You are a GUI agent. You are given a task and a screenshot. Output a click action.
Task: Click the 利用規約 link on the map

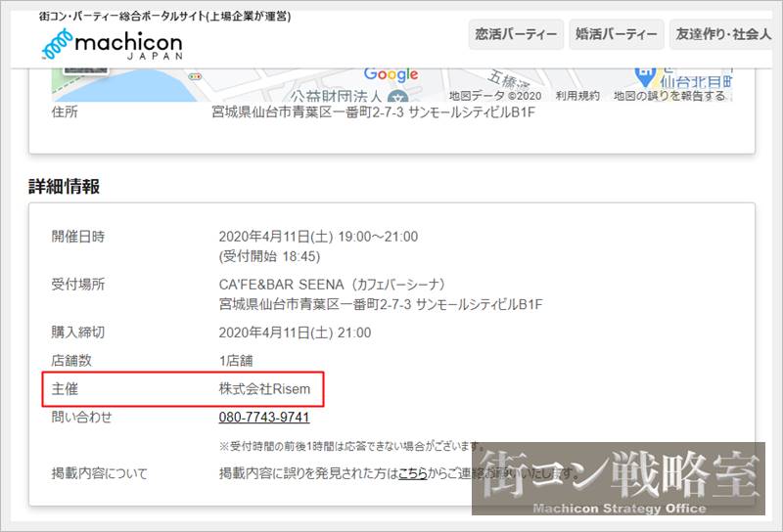577,95
